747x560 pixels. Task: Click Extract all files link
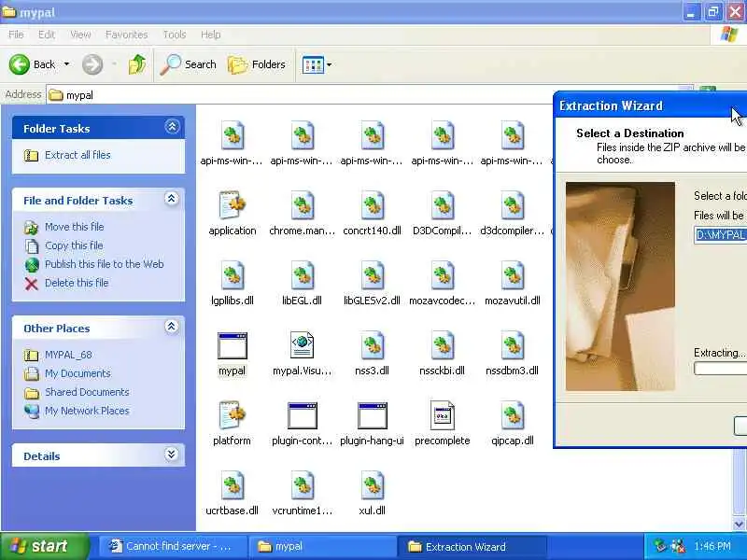(78, 155)
